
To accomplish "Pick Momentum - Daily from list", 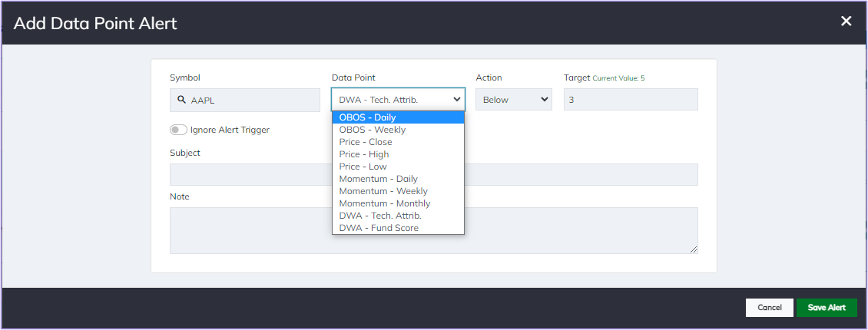I will 398,179.
